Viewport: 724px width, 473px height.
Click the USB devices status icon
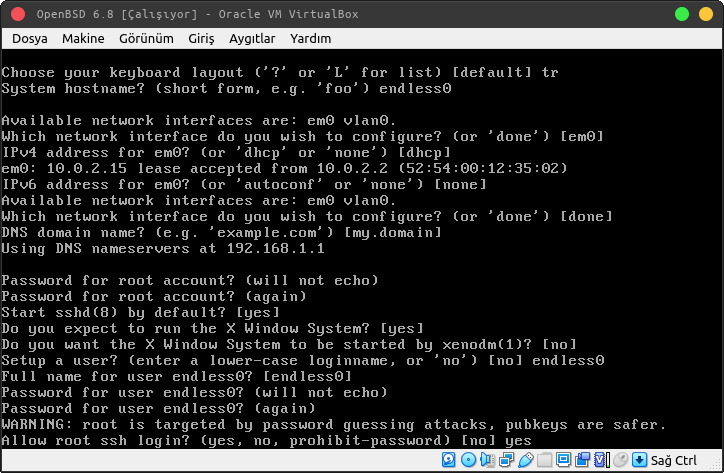pyautogui.click(x=526, y=460)
